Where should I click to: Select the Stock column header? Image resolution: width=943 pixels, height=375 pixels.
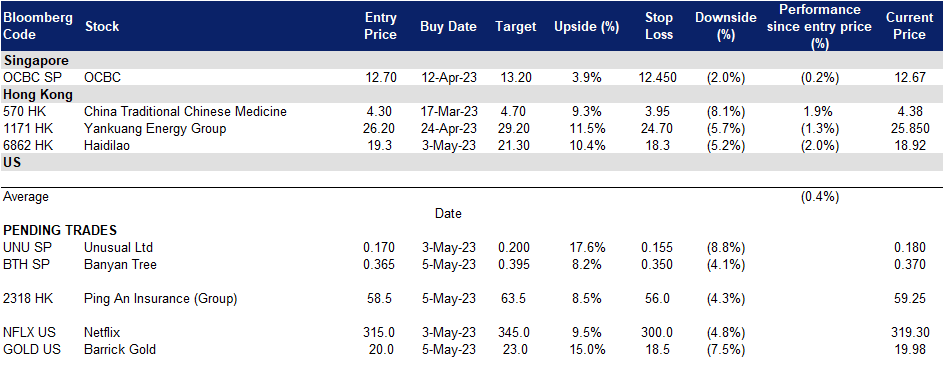102,26
